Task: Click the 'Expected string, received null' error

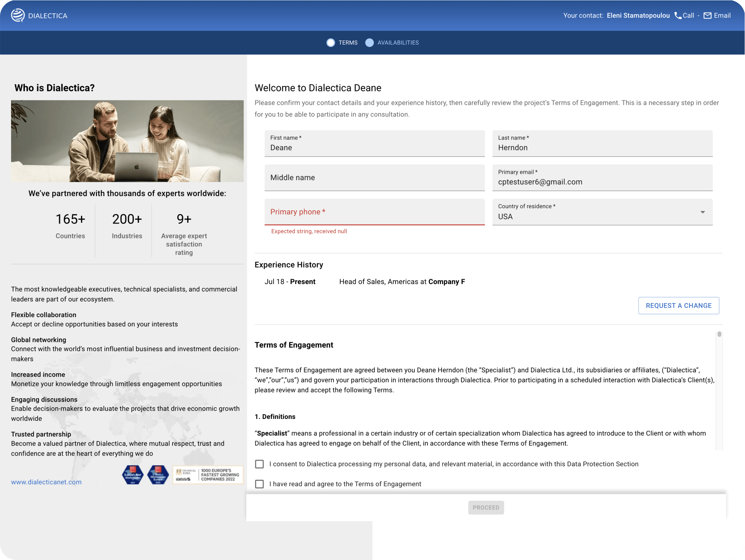Action: pos(309,231)
